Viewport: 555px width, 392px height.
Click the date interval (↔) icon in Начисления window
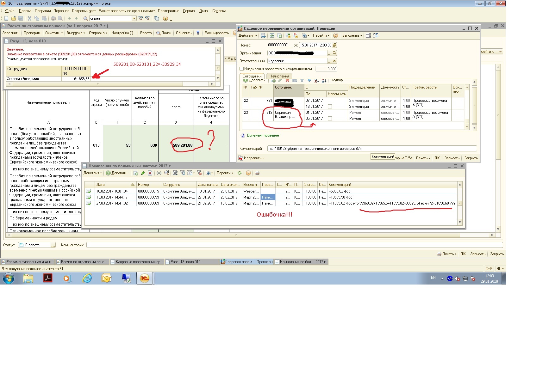(159, 173)
